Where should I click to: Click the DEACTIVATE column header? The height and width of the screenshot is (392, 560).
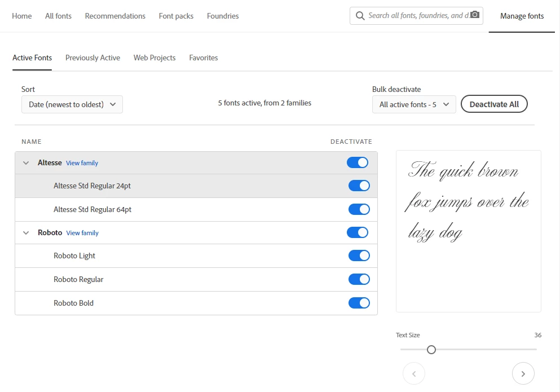point(351,142)
